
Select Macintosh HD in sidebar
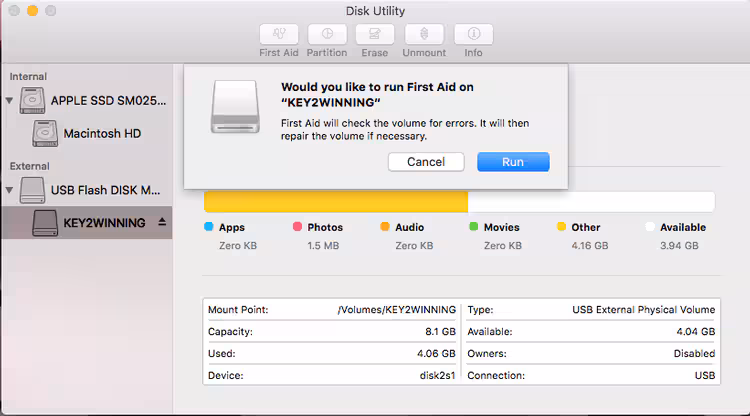[x=102, y=133]
